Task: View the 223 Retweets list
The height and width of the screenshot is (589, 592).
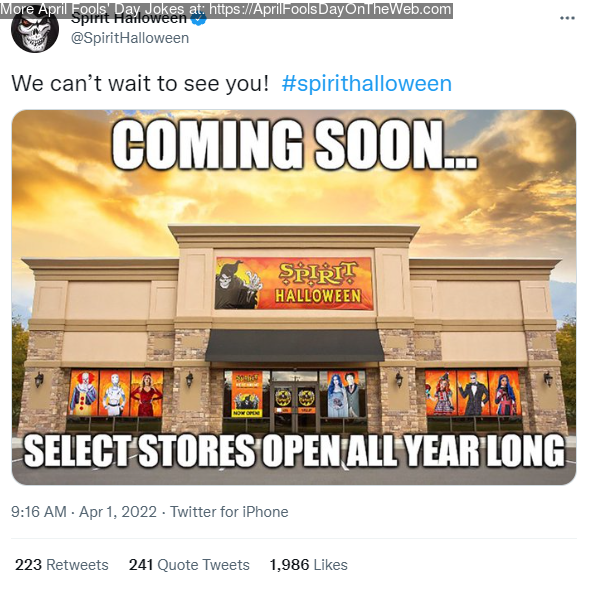Action: 62,565
